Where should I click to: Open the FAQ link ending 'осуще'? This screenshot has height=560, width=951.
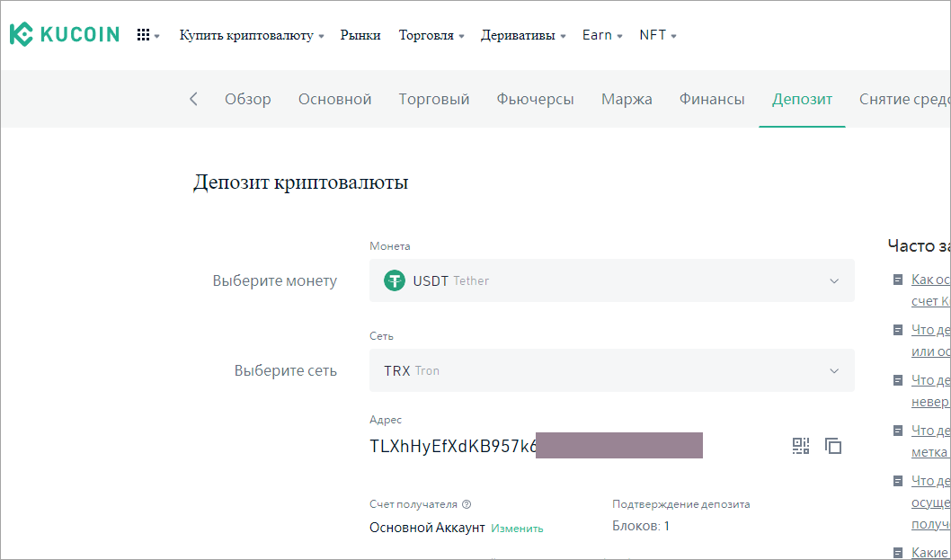click(930, 502)
